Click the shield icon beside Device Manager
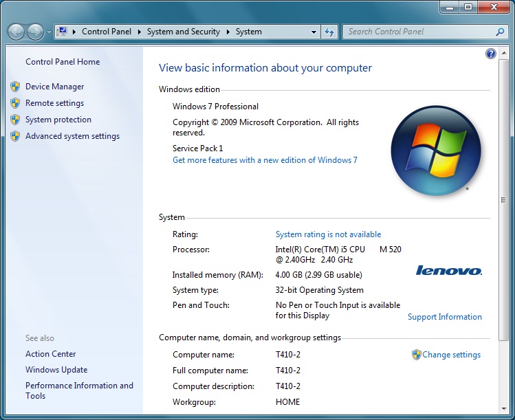The height and width of the screenshot is (420, 515). point(15,87)
